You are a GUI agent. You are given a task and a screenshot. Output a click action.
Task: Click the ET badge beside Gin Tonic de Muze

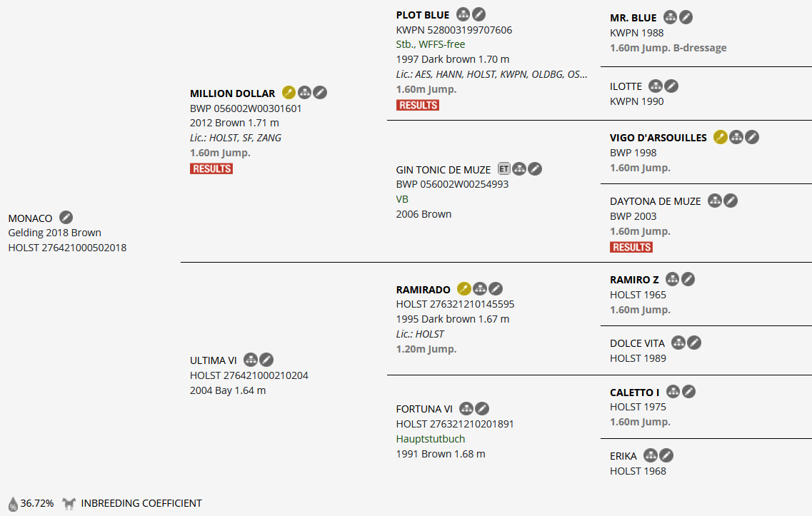(504, 169)
